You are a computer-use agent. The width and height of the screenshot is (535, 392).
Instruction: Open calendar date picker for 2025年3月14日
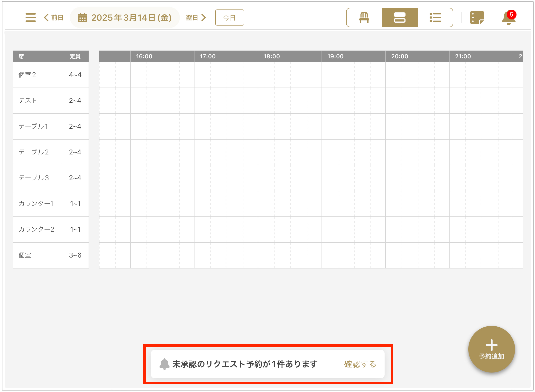coord(125,18)
